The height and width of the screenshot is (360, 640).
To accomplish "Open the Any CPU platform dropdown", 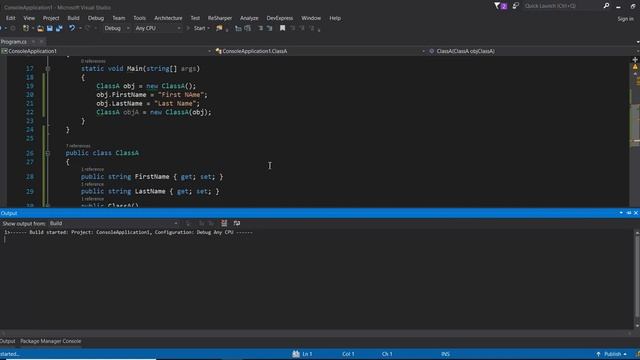I will pyautogui.click(x=158, y=28).
